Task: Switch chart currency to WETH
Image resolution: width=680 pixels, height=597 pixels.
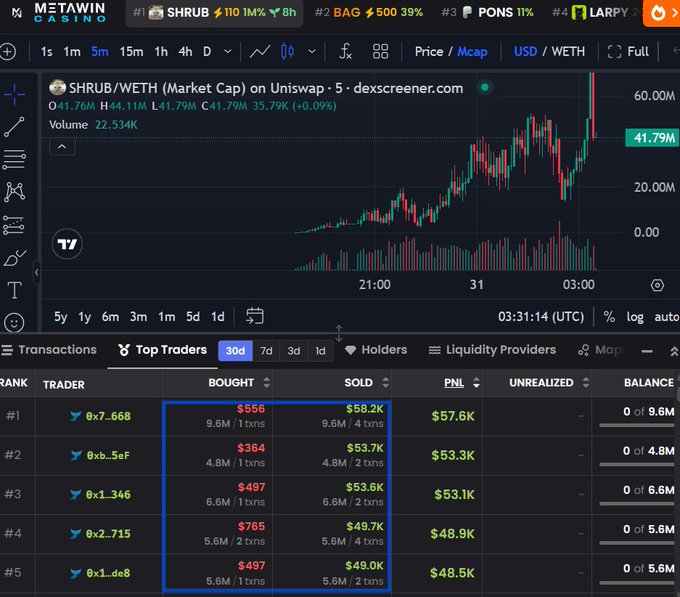Action: click(x=568, y=52)
